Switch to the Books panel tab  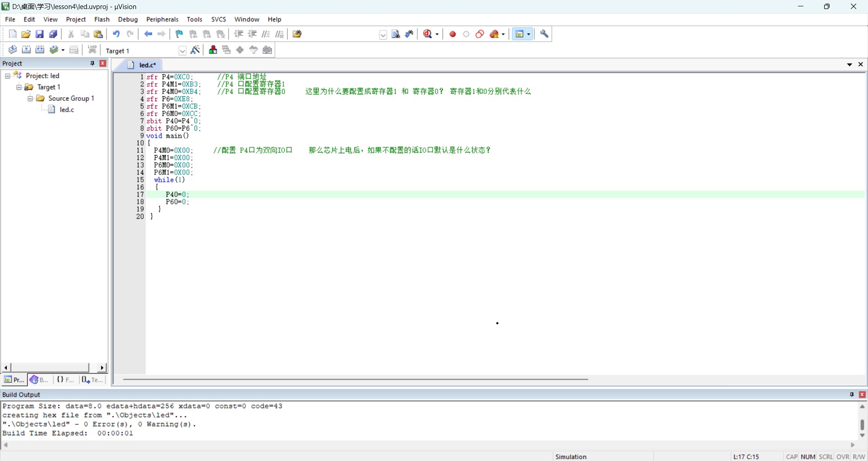(39, 380)
